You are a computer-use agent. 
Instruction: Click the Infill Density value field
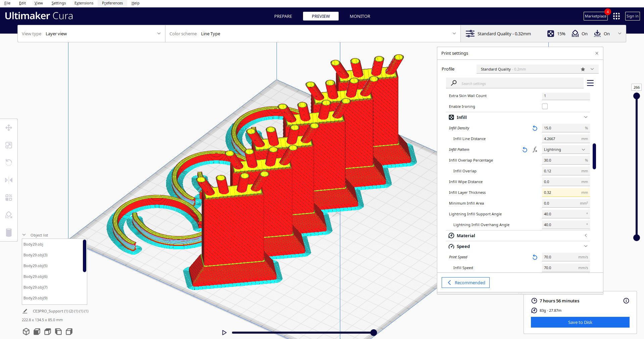(x=565, y=128)
